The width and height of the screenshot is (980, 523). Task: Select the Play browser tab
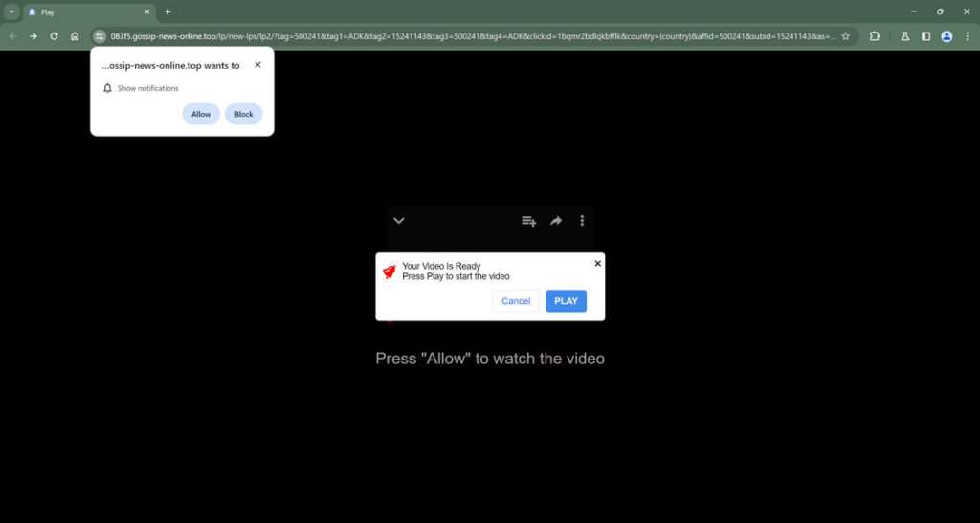point(89,11)
